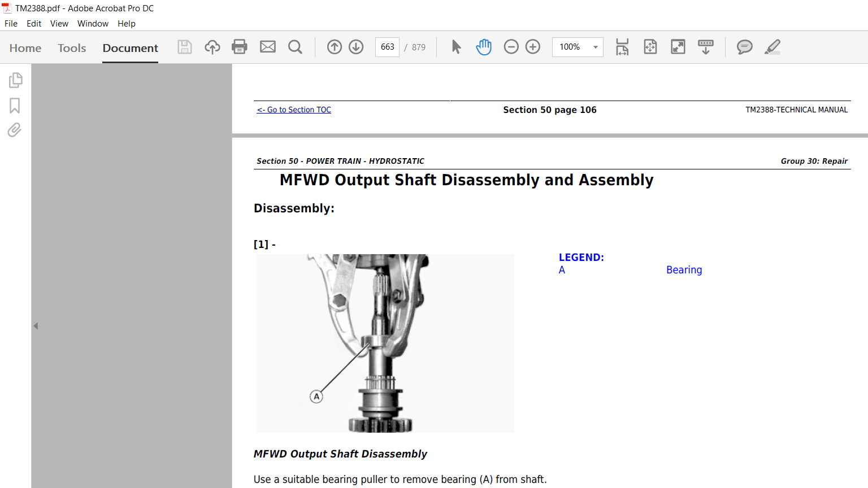Click the zoom in plus button
Screen dimensions: 868x488
[x=533, y=47]
